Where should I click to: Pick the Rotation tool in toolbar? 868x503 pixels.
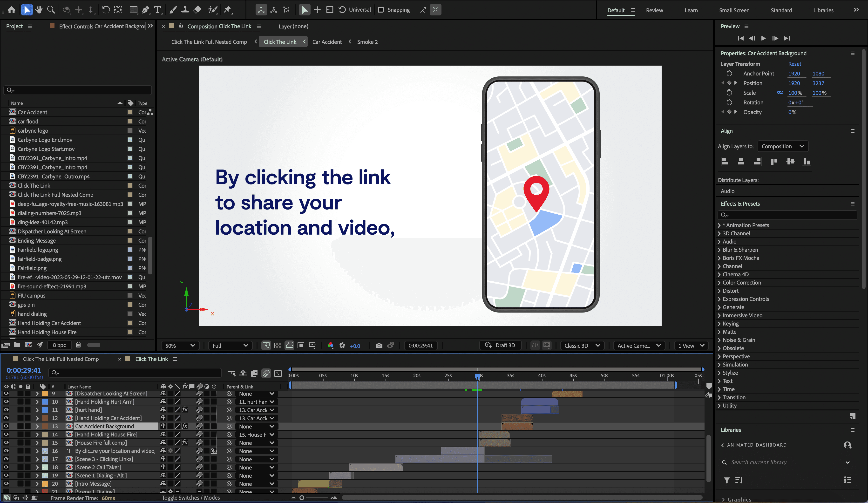106,10
